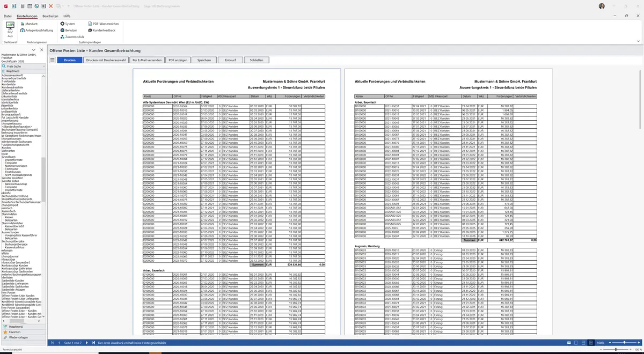The height and width of the screenshot is (354, 644).
Task: Collapse the navigation pane header chevron
Action: (x=33, y=50)
